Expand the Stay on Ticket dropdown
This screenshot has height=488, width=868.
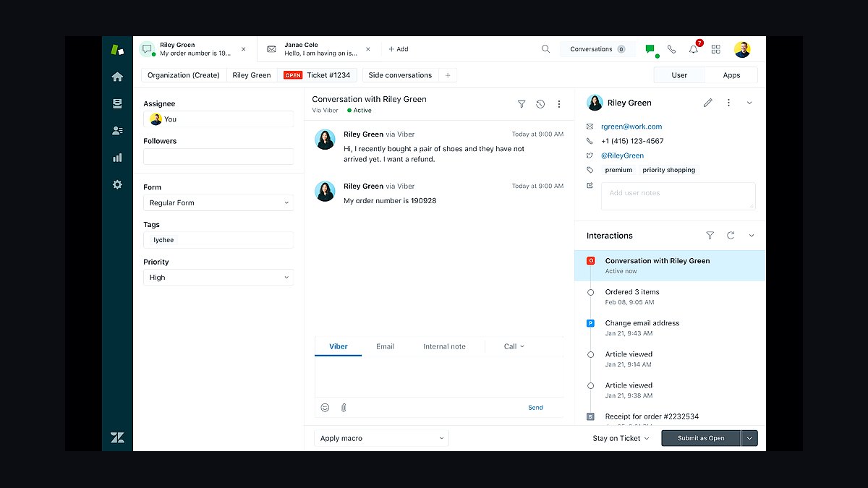click(x=621, y=438)
